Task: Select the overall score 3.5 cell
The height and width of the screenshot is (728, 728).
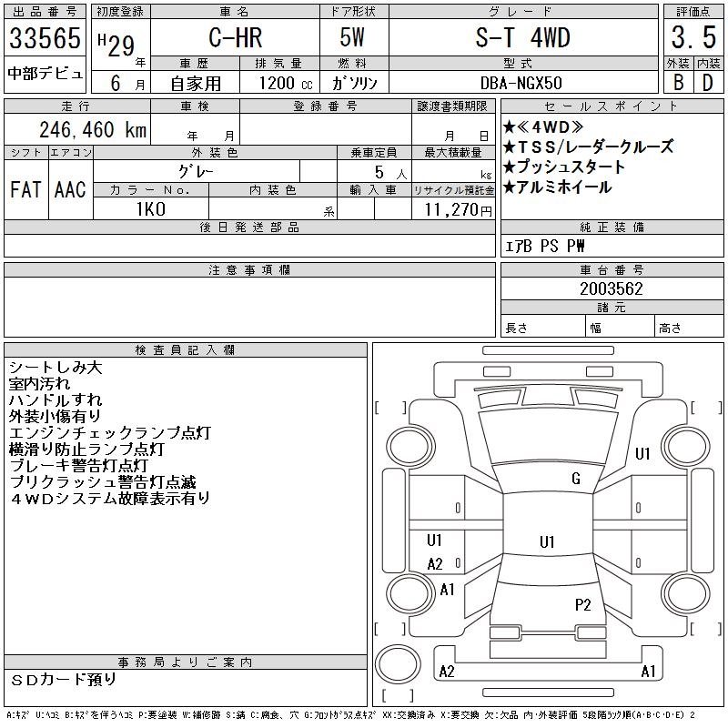Action: tap(693, 37)
